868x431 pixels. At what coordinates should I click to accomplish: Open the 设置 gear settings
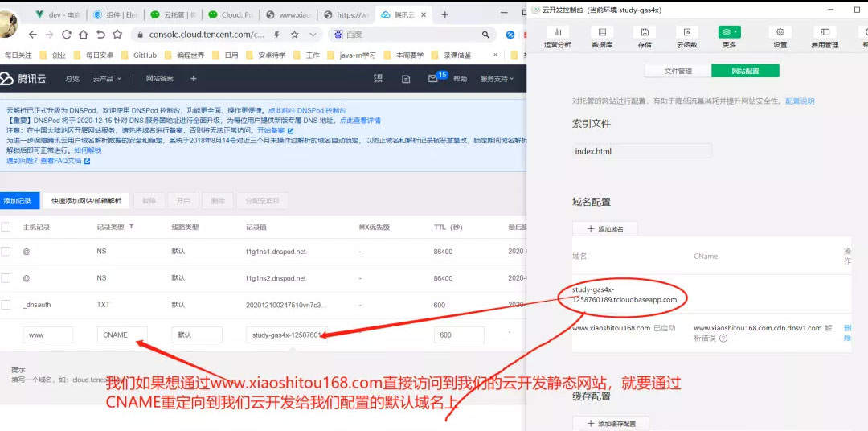coord(780,37)
